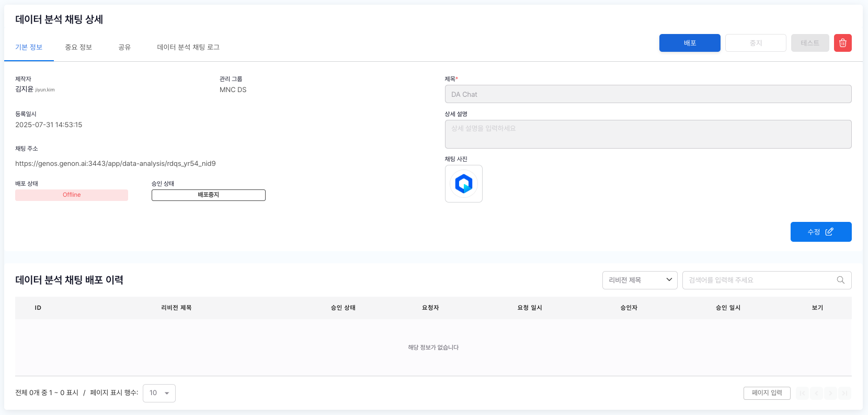Screen dimensions: 868x415
Task: Open the 공유 tab
Action: 124,47
